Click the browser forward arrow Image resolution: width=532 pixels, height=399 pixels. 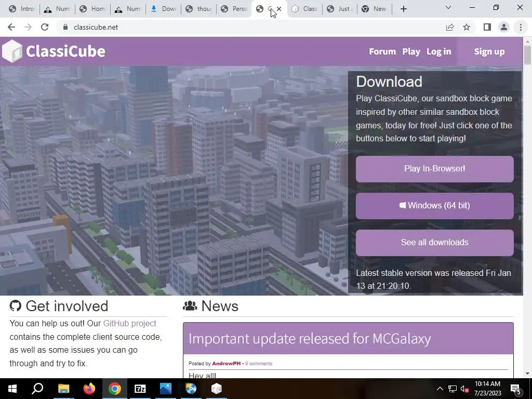[28, 27]
